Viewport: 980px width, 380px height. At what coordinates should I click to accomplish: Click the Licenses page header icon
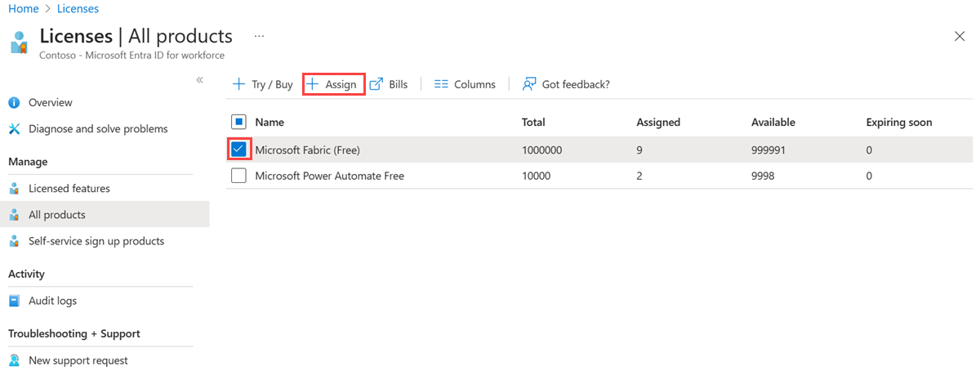[x=20, y=42]
